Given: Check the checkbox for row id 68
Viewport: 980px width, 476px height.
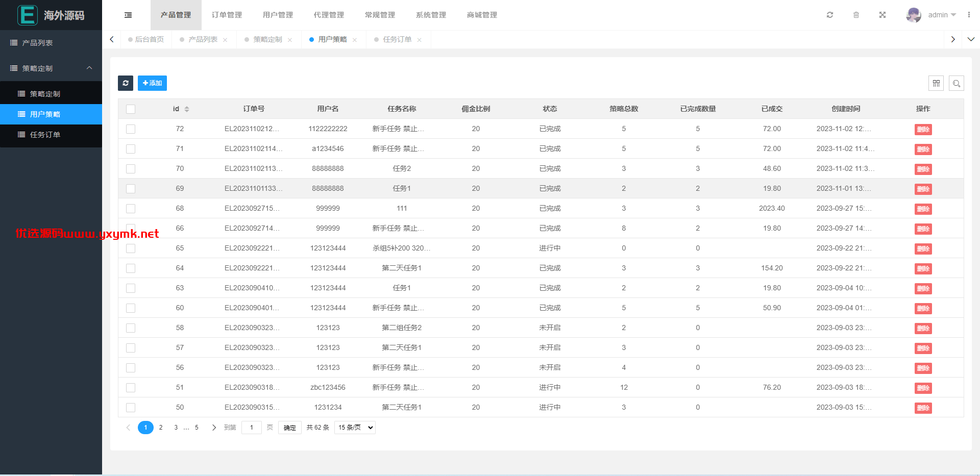Looking at the screenshot, I should [131, 209].
